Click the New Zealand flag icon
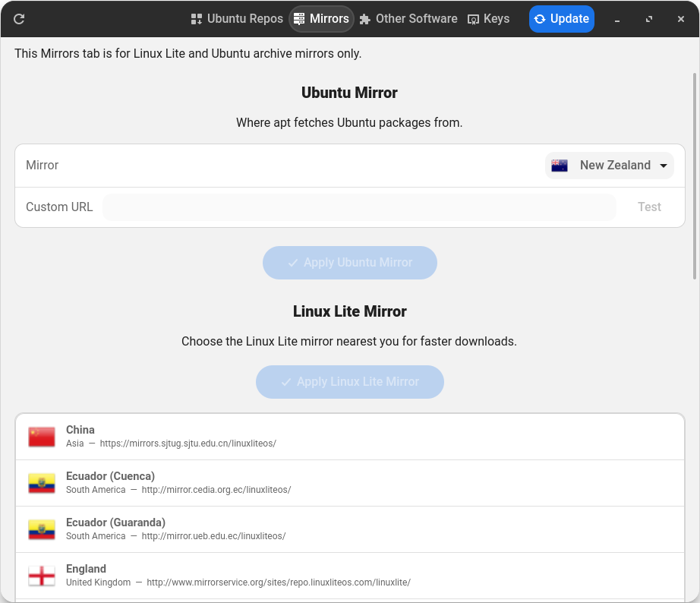700x603 pixels. (560, 166)
